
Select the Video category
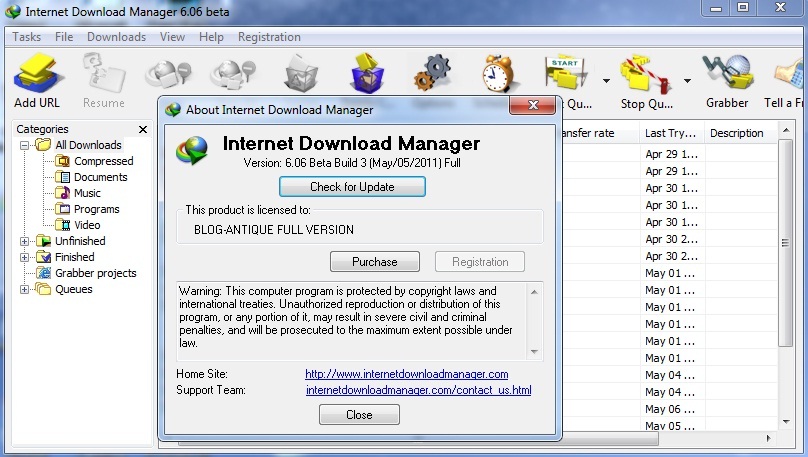[87, 225]
